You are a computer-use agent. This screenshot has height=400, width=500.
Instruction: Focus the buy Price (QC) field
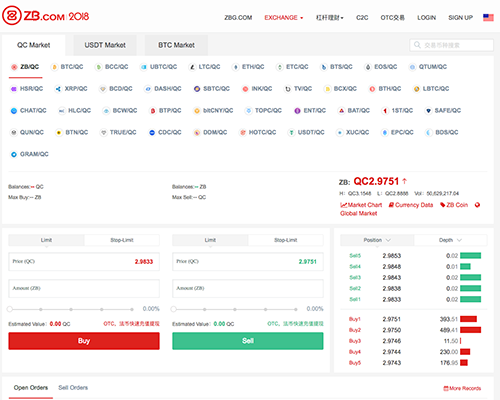(x=84, y=262)
